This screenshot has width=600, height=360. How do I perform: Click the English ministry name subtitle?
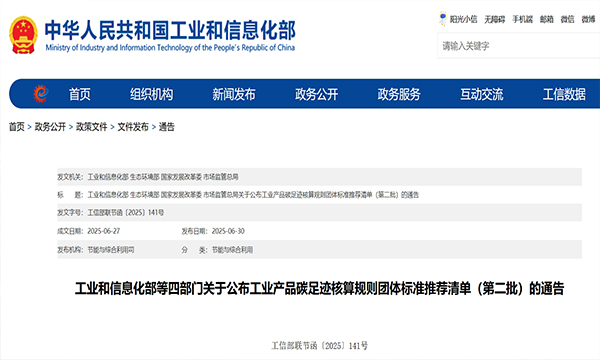click(170, 48)
